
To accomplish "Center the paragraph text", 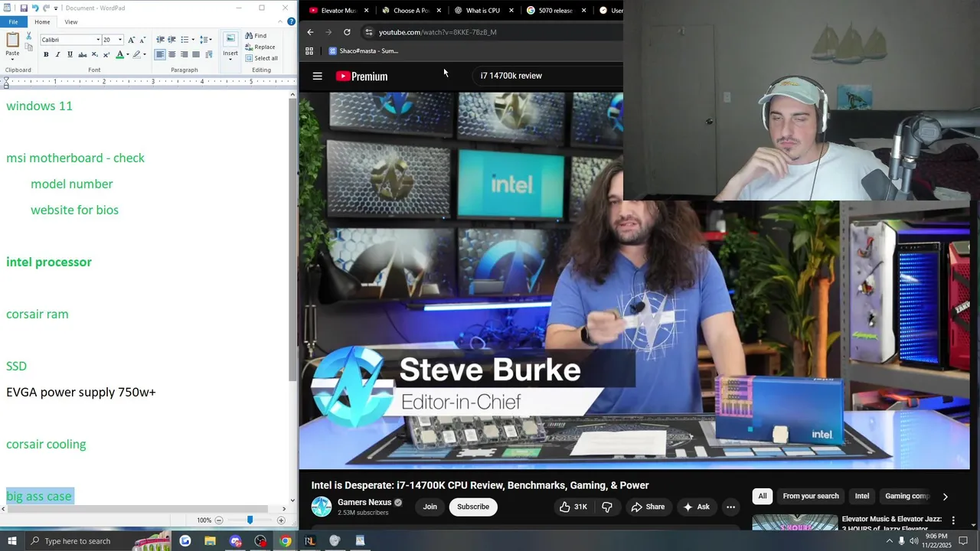I will [171, 54].
